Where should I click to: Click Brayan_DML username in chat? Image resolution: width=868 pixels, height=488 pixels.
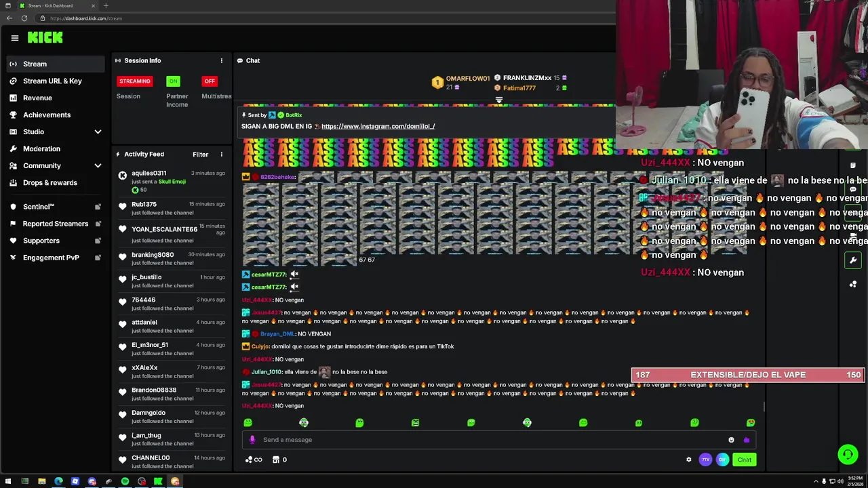point(277,334)
